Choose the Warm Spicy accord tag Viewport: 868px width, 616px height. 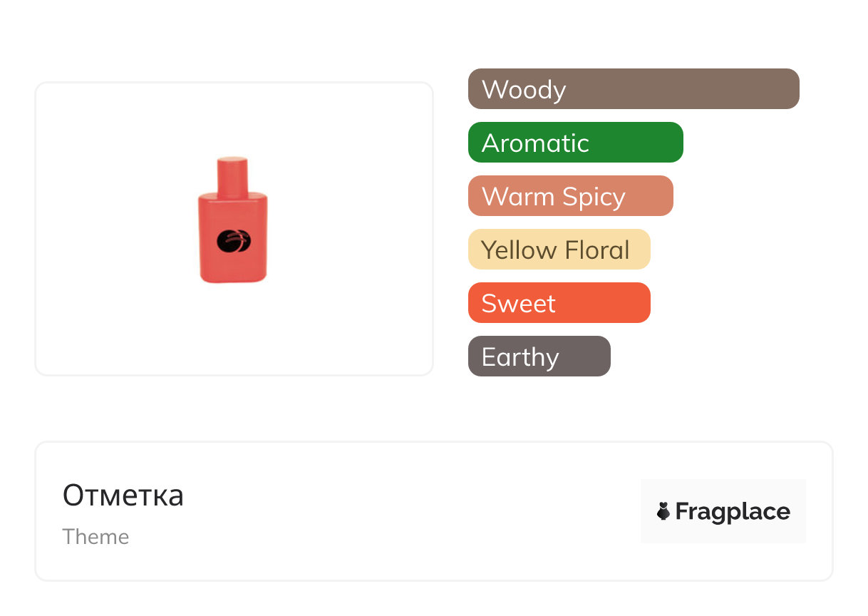tap(570, 196)
